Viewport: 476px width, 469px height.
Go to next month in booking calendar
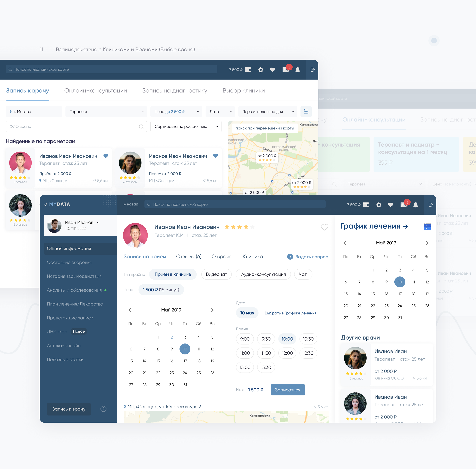coord(212,310)
